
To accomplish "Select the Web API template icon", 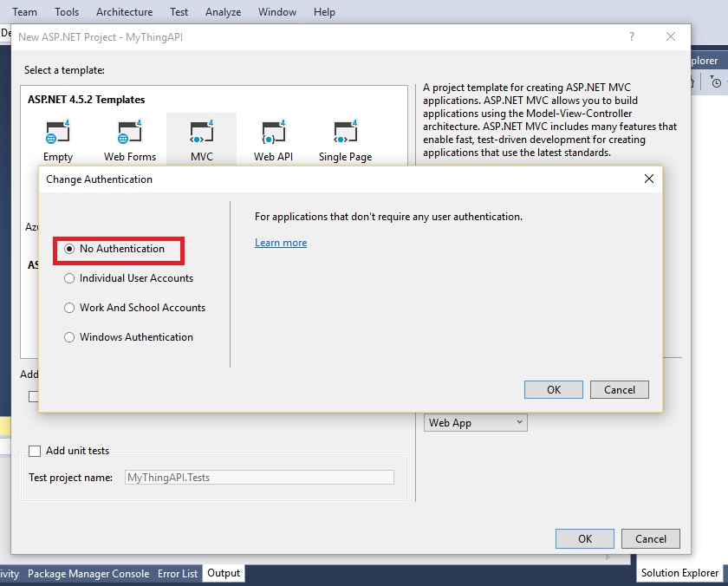I will click(274, 133).
